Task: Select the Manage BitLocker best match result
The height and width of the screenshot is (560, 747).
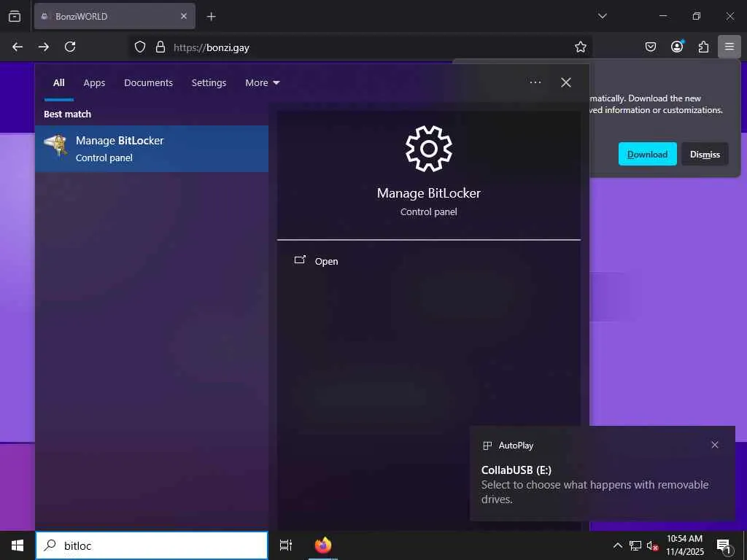Action: [x=152, y=149]
